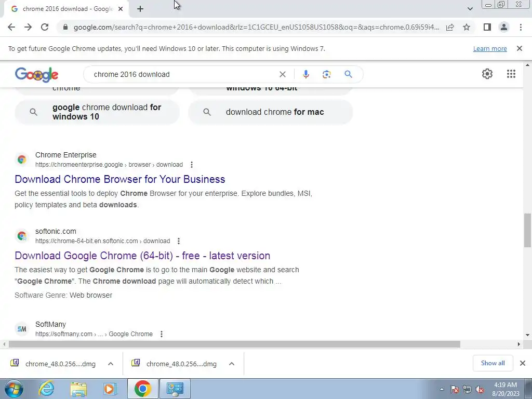Screen dimensions: 532x399
Task: Clear the search box text
Action: click(x=282, y=74)
